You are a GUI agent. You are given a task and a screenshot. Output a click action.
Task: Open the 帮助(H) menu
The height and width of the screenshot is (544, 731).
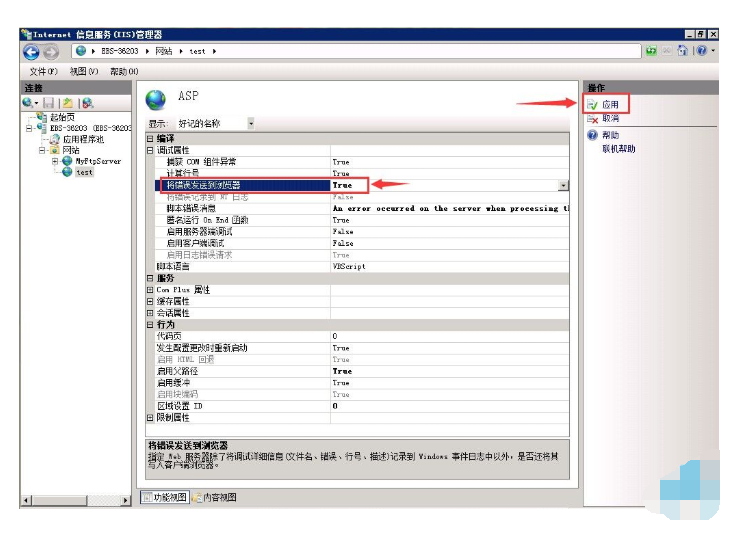[x=124, y=71]
